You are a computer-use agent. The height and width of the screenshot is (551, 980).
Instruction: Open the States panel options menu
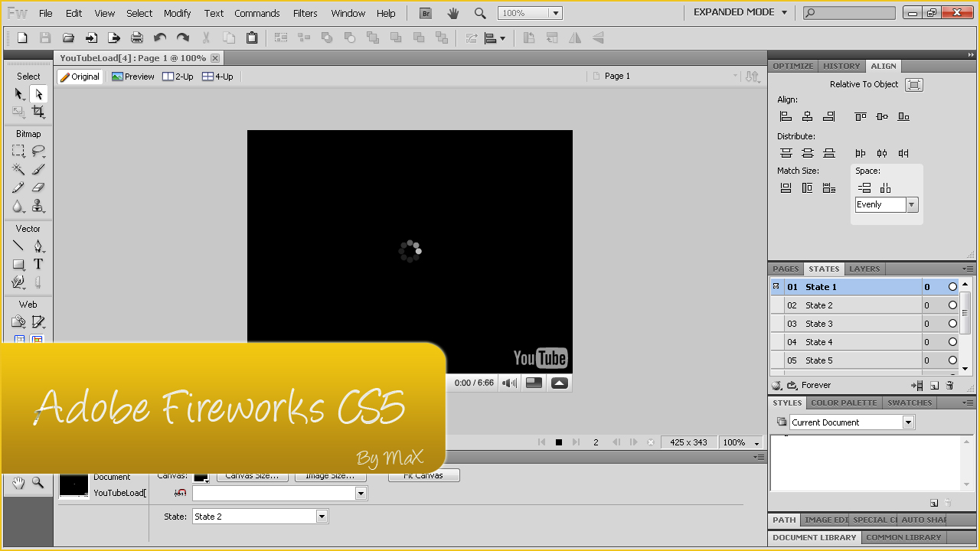pyautogui.click(x=968, y=269)
